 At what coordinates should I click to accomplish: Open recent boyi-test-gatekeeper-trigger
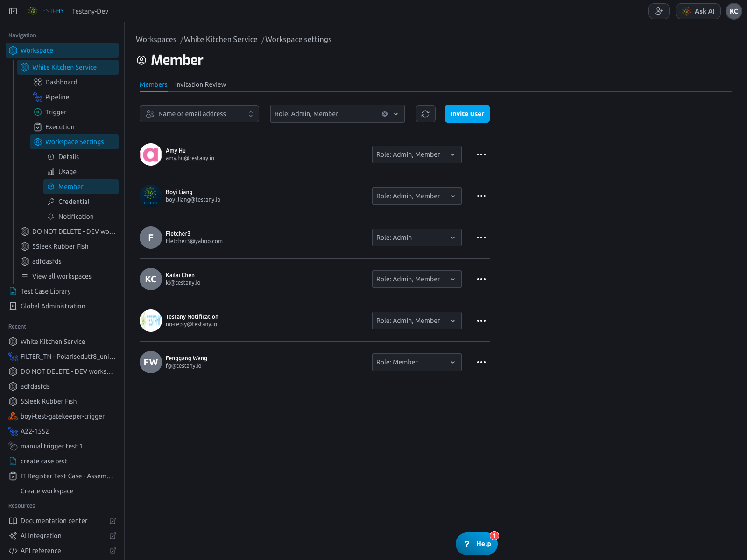(62, 416)
